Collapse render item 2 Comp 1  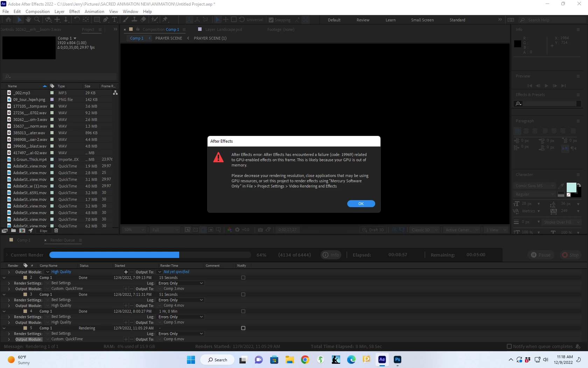pos(4,278)
